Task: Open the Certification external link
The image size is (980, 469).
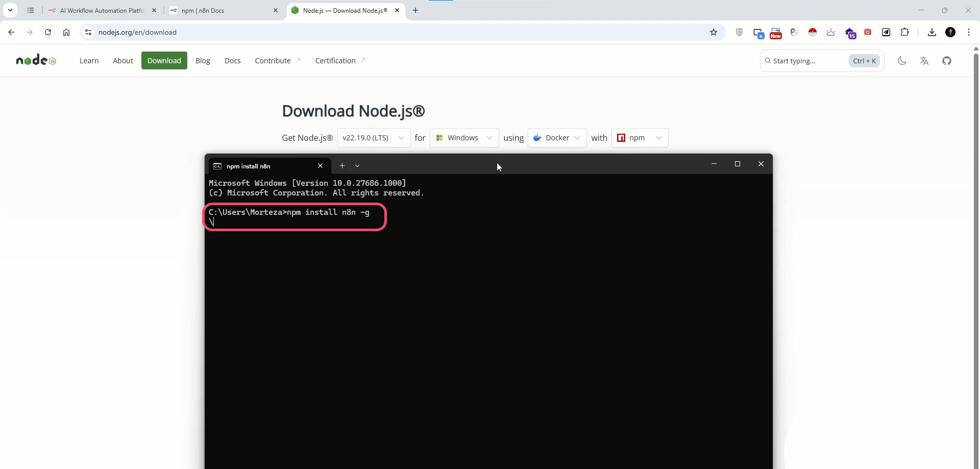Action: [340, 61]
